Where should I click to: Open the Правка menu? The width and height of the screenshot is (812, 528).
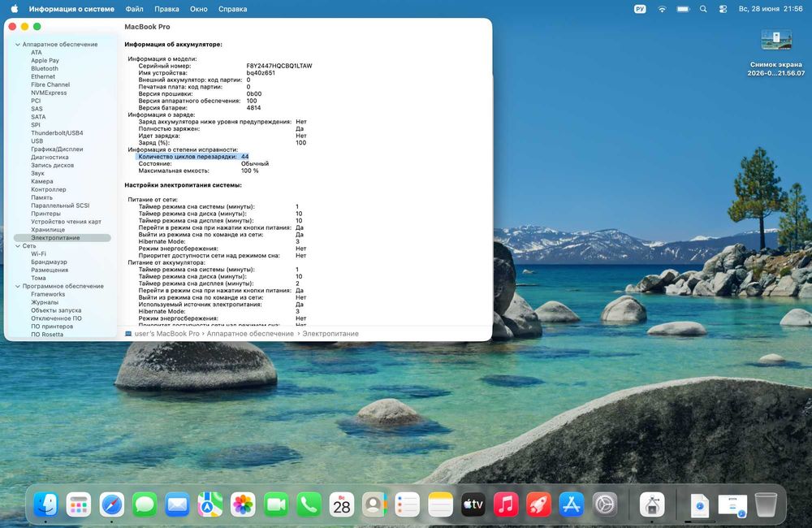tap(166, 9)
